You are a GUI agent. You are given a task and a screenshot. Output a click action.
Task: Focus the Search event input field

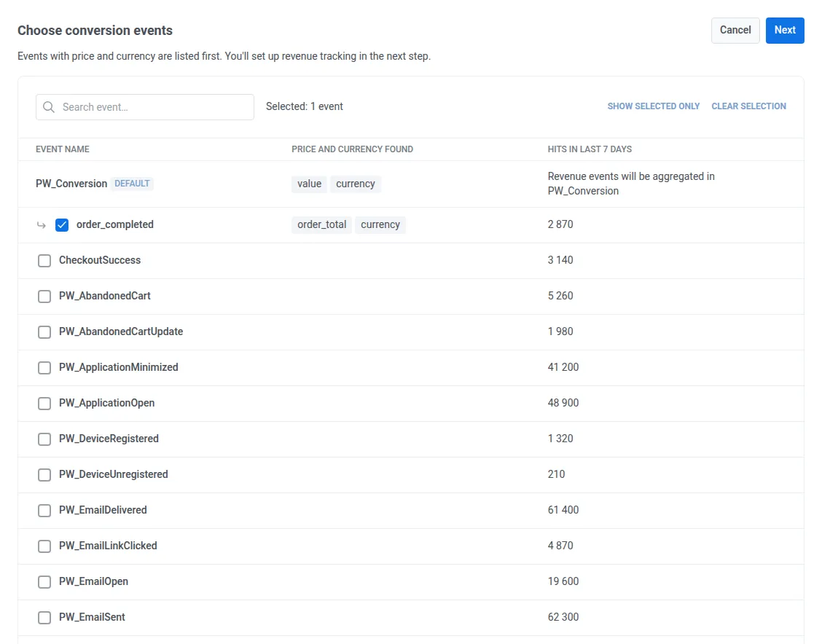[145, 107]
